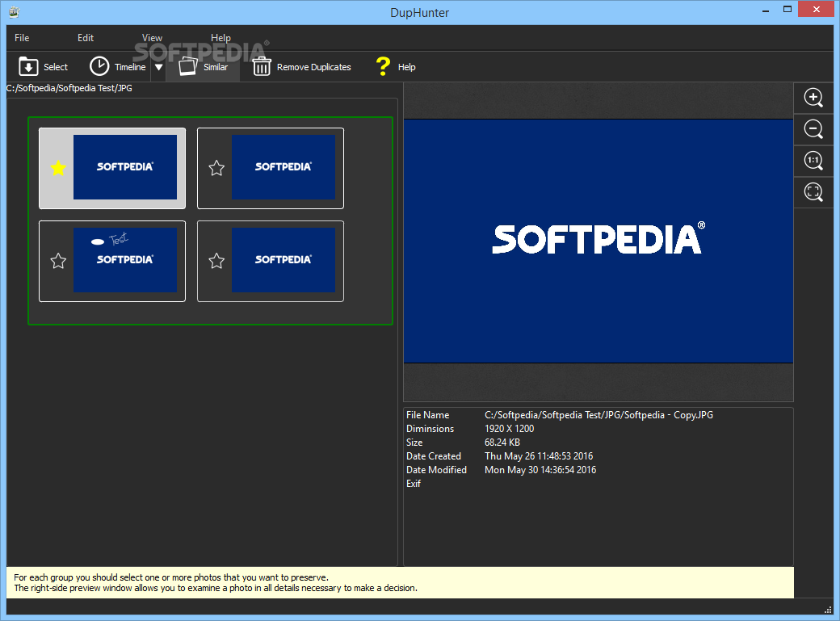Open the File menu
This screenshot has height=621, width=840.
pyautogui.click(x=22, y=38)
